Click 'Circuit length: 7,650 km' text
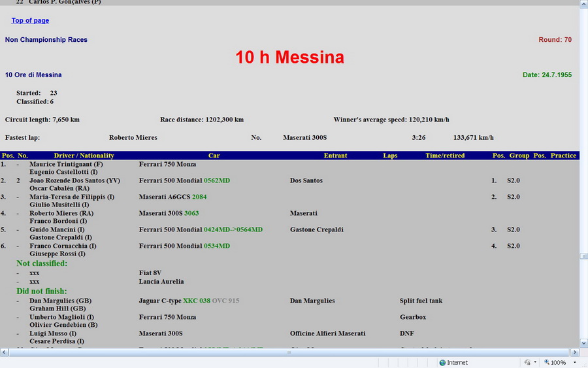The image size is (588, 368). click(x=42, y=120)
